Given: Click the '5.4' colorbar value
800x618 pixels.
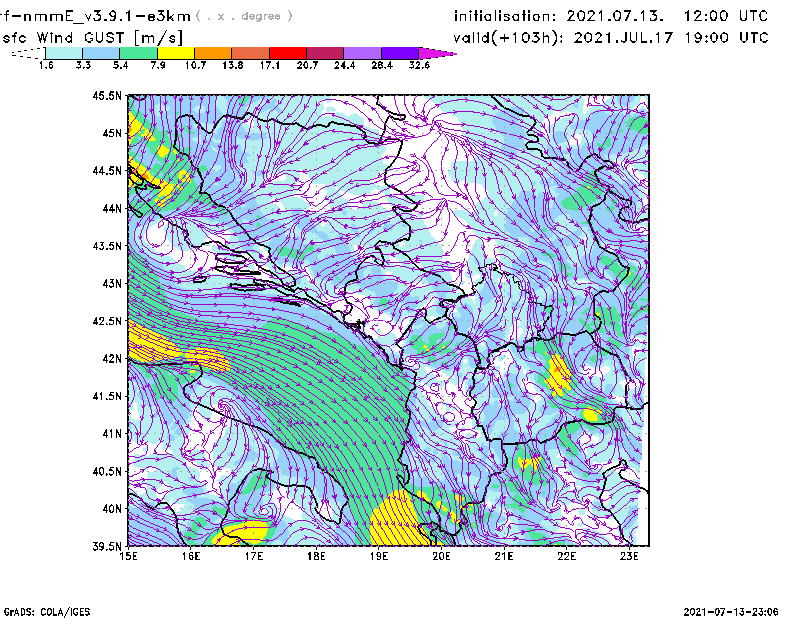Looking at the screenshot, I should coord(120,65).
